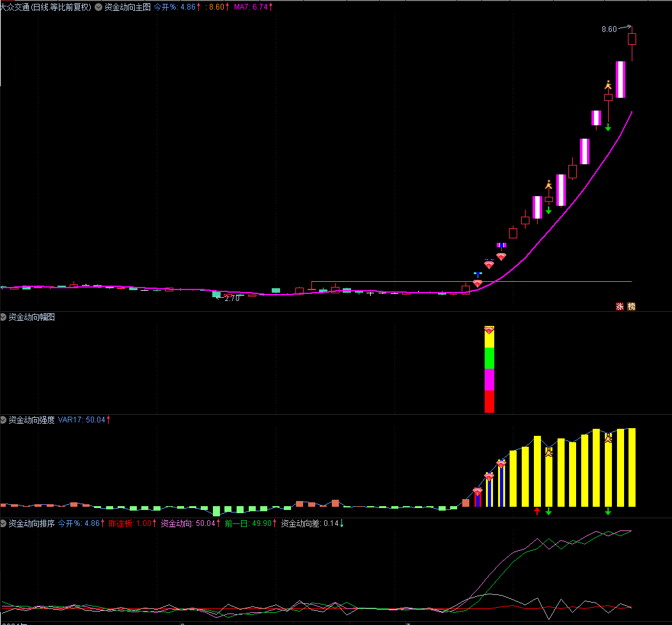
Task: Click the orange 榜 icon on main chart
Action: [631, 306]
